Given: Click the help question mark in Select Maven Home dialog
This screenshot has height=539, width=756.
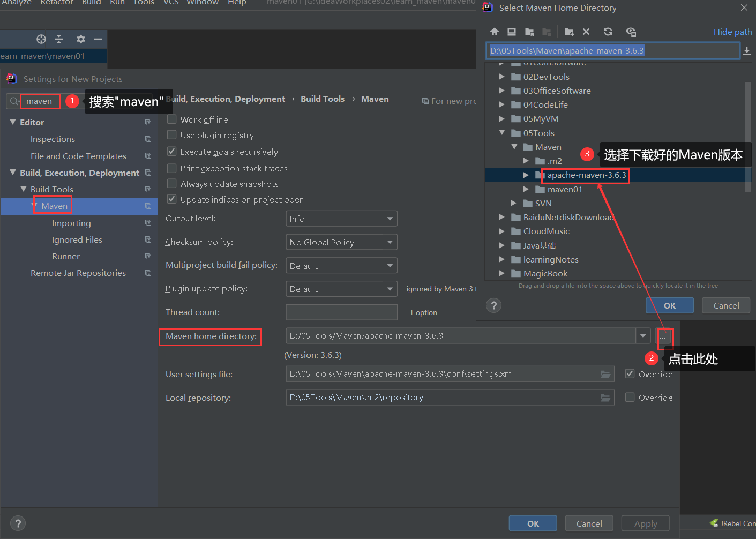Looking at the screenshot, I should pyautogui.click(x=494, y=305).
